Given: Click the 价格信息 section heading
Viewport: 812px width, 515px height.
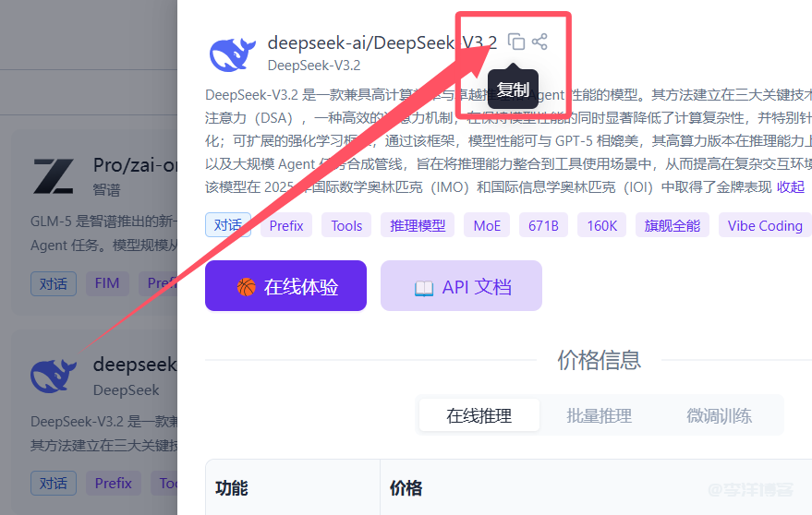Looking at the screenshot, I should pyautogui.click(x=600, y=360).
